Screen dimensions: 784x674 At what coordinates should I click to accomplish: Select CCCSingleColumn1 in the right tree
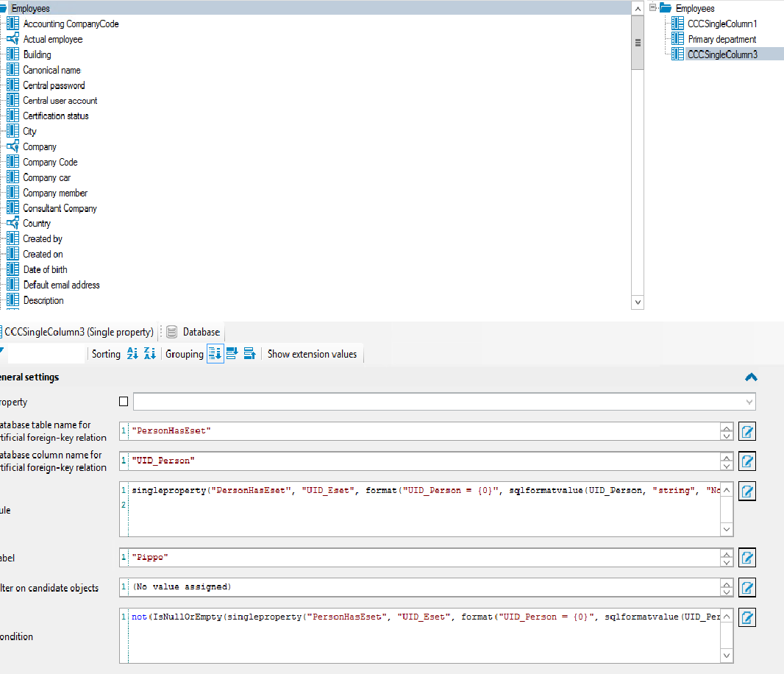(722, 24)
